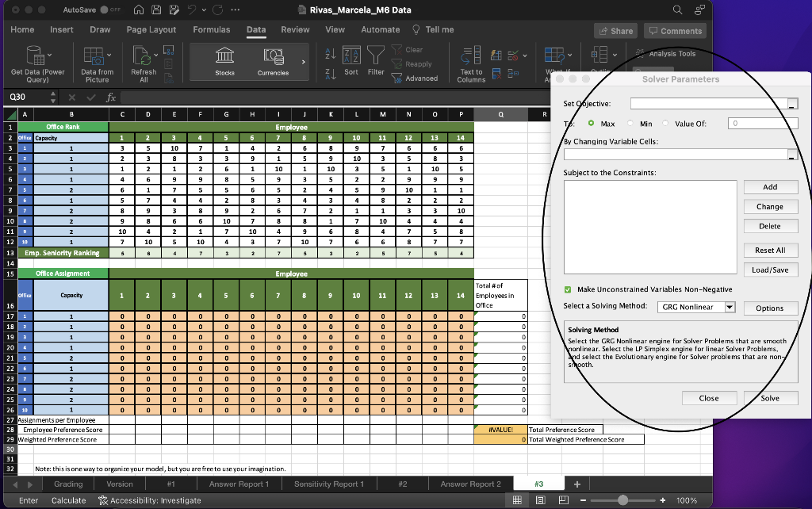Open the Answer Report 1 sheet tab

point(239,483)
